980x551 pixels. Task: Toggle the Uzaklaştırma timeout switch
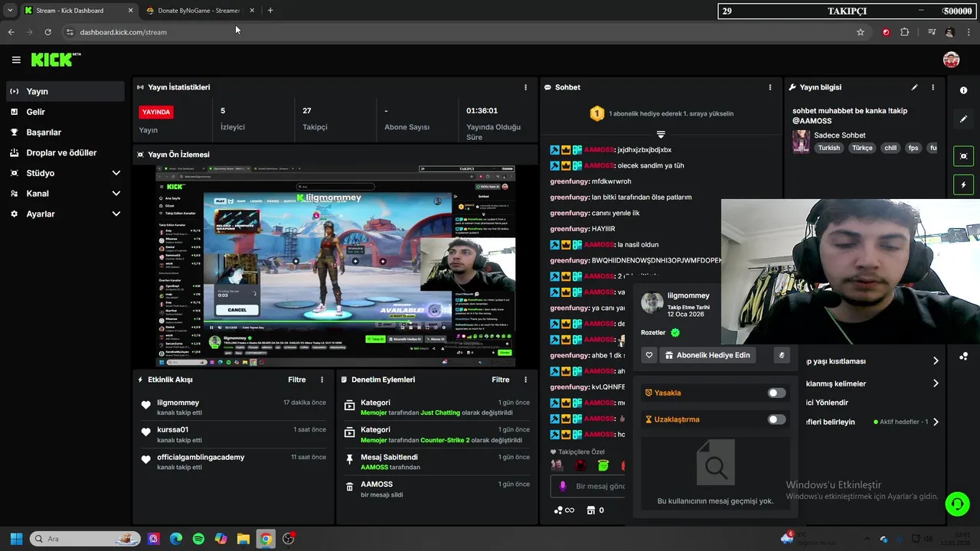click(x=776, y=419)
